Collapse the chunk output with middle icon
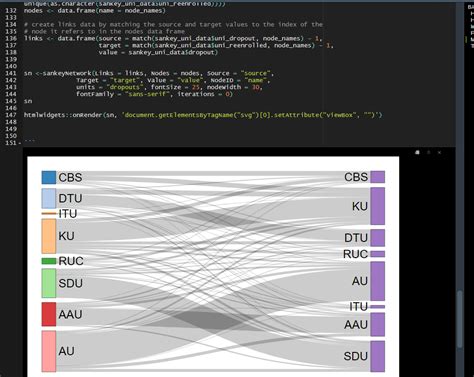The height and width of the screenshot is (377, 474). 429,152
